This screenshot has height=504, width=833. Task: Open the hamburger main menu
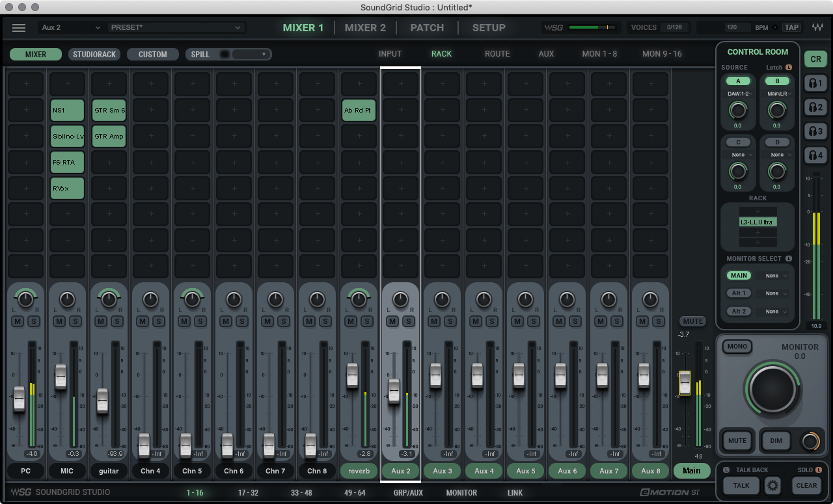pos(19,27)
